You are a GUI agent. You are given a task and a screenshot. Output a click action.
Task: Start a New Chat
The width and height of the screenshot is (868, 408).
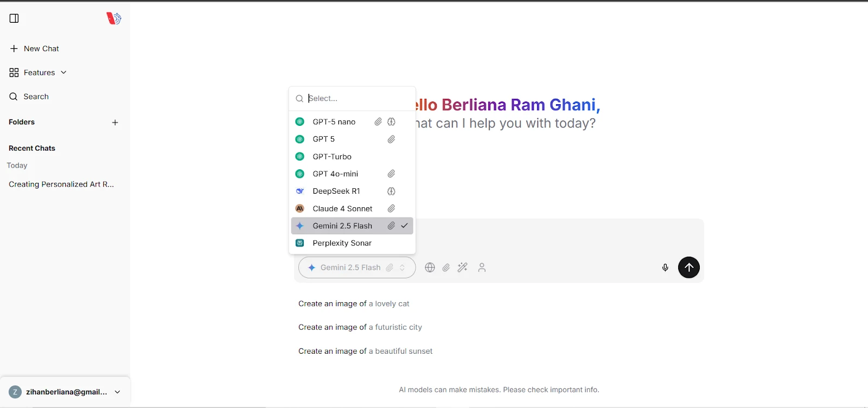(34, 48)
